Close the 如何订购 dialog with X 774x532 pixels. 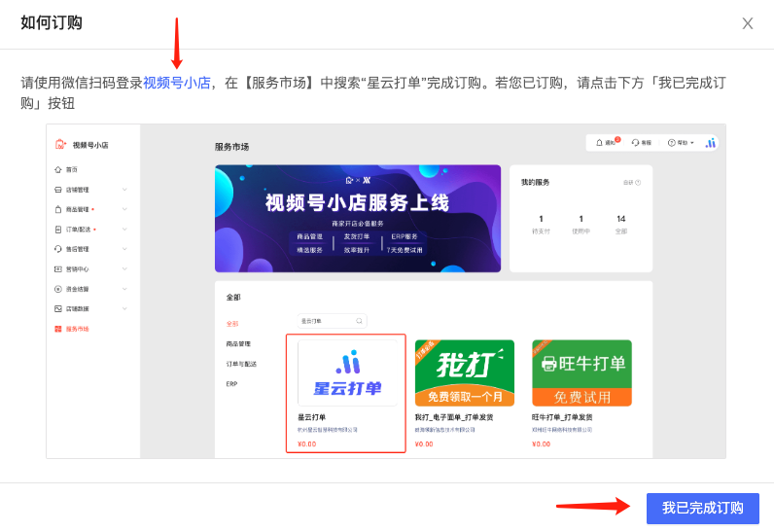pyautogui.click(x=748, y=23)
